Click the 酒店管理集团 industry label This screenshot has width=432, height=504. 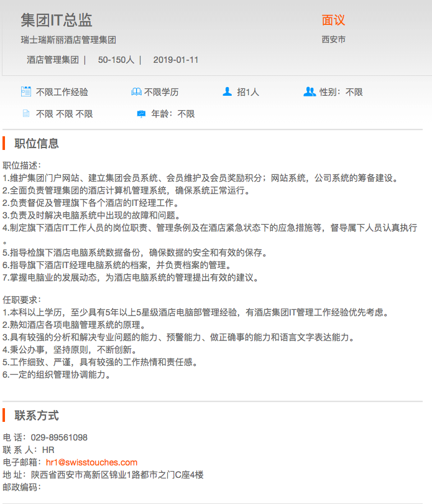52,60
